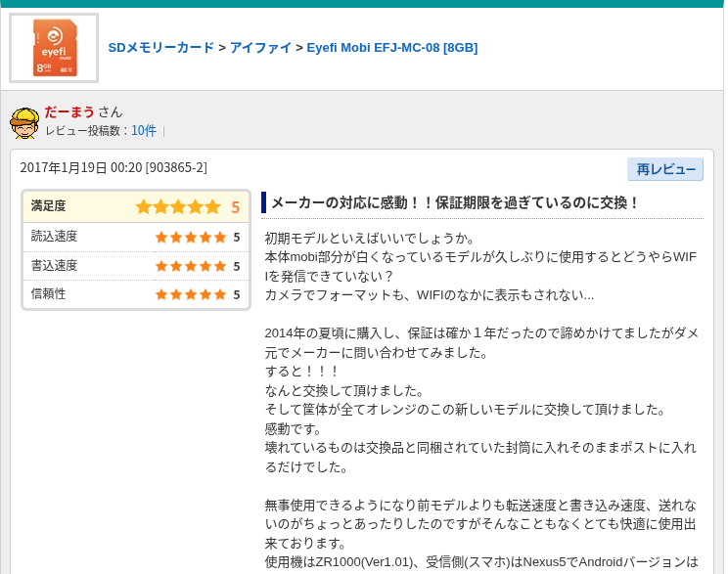Viewport: 728px width, 574px height.
Task: Open the Eyefi Mobi SD card thumbnail
Action: tap(54, 48)
